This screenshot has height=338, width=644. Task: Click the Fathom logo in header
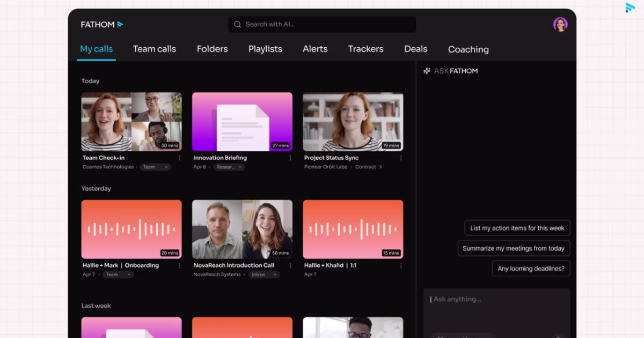[102, 25]
